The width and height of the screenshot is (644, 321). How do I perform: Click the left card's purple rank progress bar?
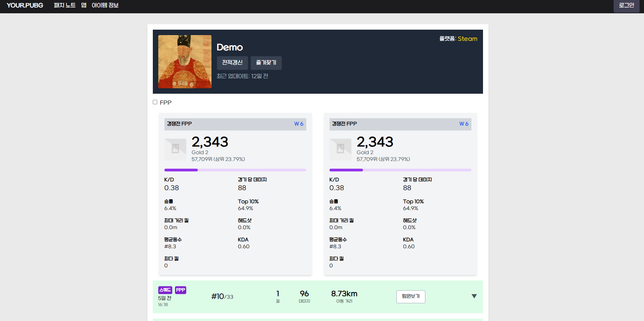(235, 170)
